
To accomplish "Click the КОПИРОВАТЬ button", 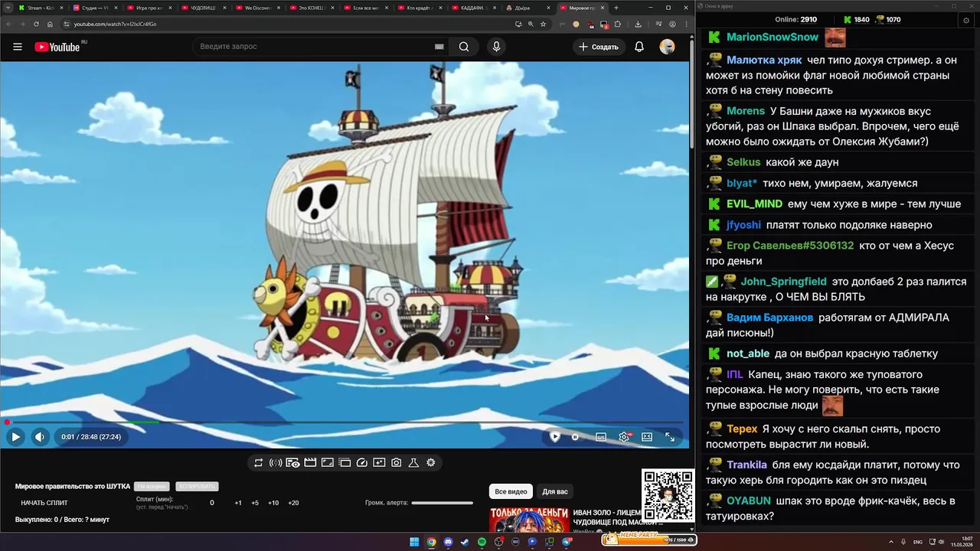I will 197,487.
